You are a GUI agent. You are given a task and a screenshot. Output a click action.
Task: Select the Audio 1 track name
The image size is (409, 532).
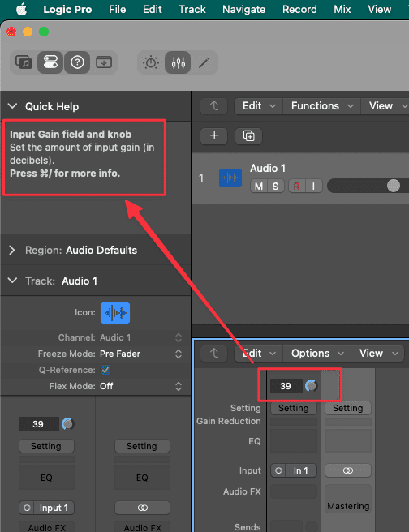coord(268,169)
